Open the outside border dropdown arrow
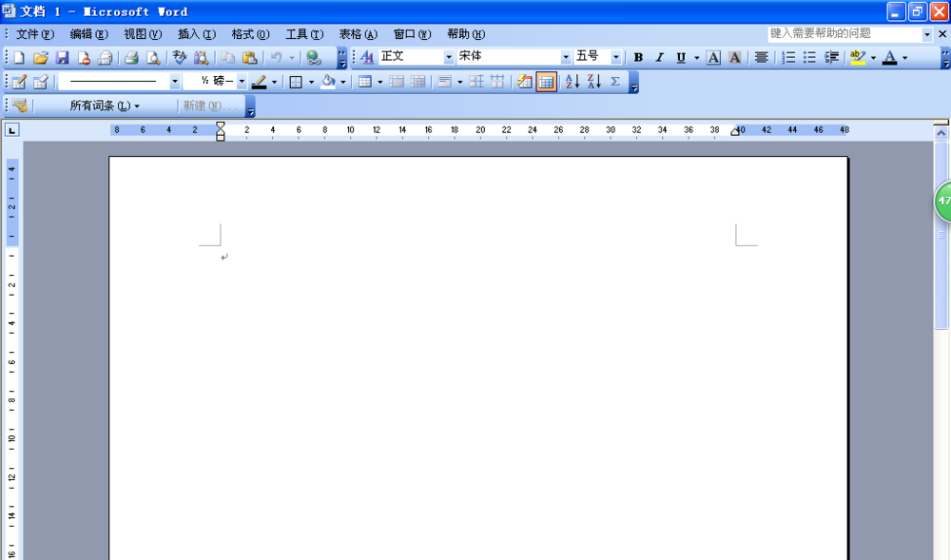Screen dimensions: 951x560 [311, 82]
